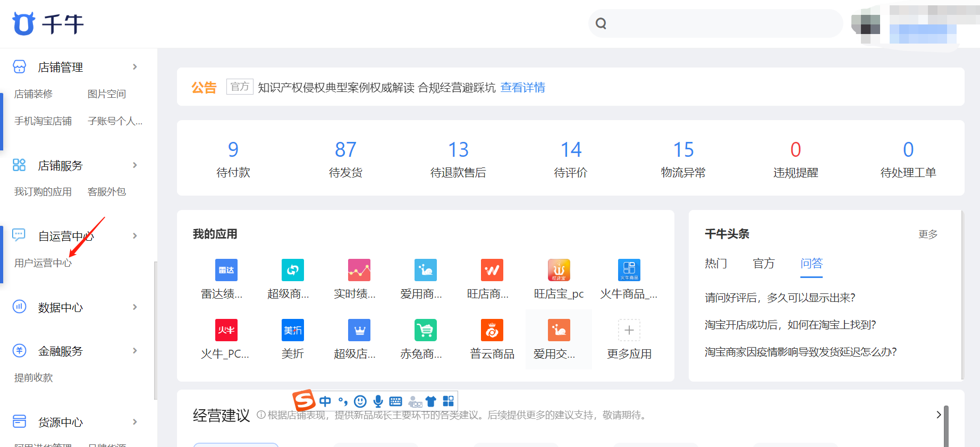Open 客服外包 in sidebar
The height and width of the screenshot is (447, 980).
click(107, 192)
